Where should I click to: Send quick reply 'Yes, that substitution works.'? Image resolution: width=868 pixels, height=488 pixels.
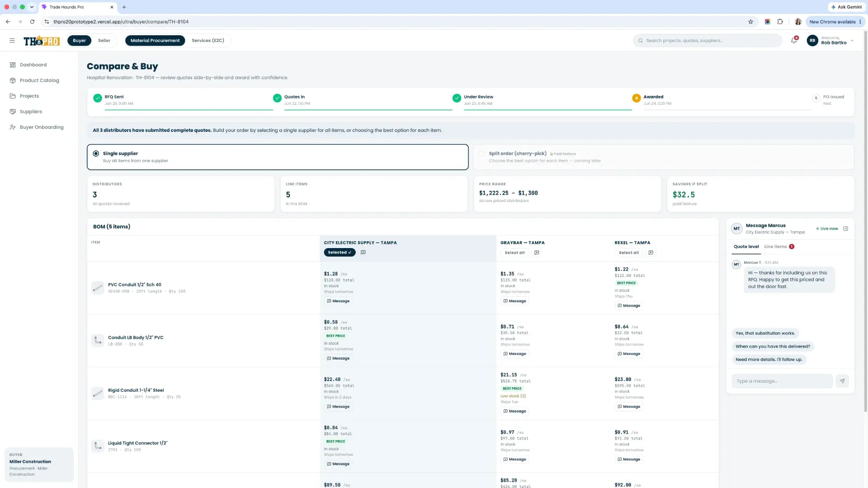pyautogui.click(x=765, y=334)
